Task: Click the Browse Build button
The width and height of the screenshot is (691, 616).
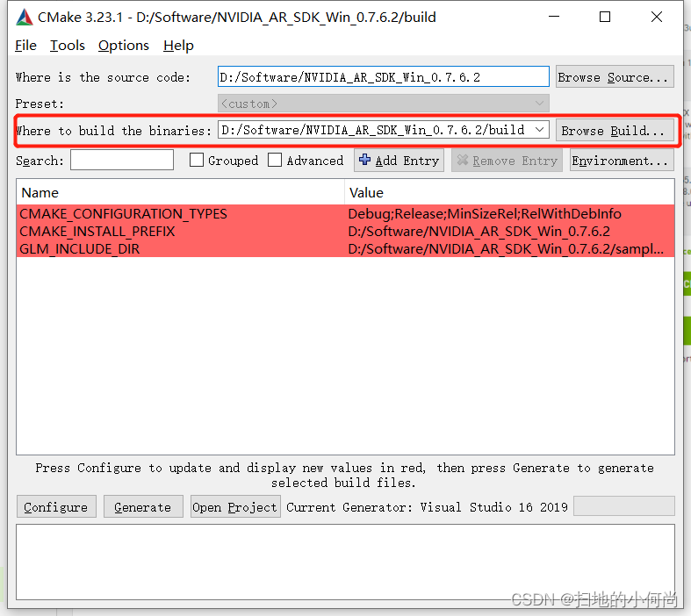Action: (615, 131)
